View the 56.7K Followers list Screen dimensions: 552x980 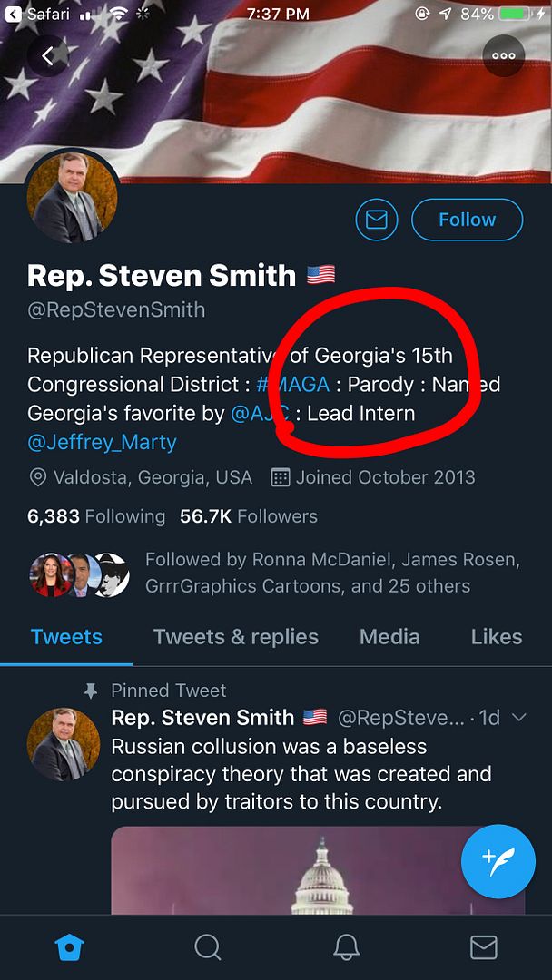coord(248,516)
